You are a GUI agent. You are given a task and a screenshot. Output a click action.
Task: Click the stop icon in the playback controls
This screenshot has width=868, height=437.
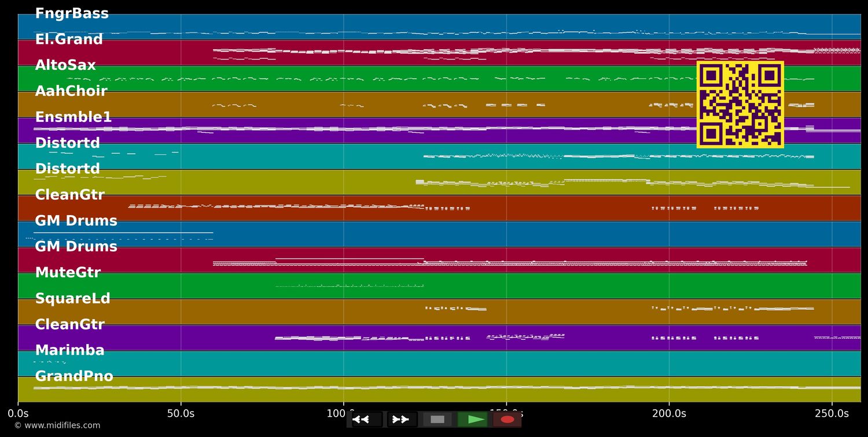coord(437,419)
